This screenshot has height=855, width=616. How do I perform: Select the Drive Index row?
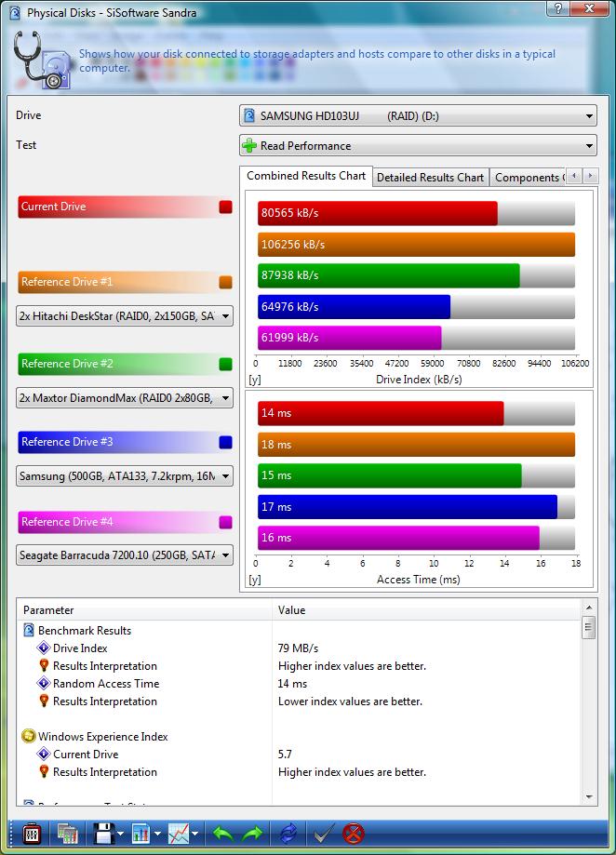(300, 648)
